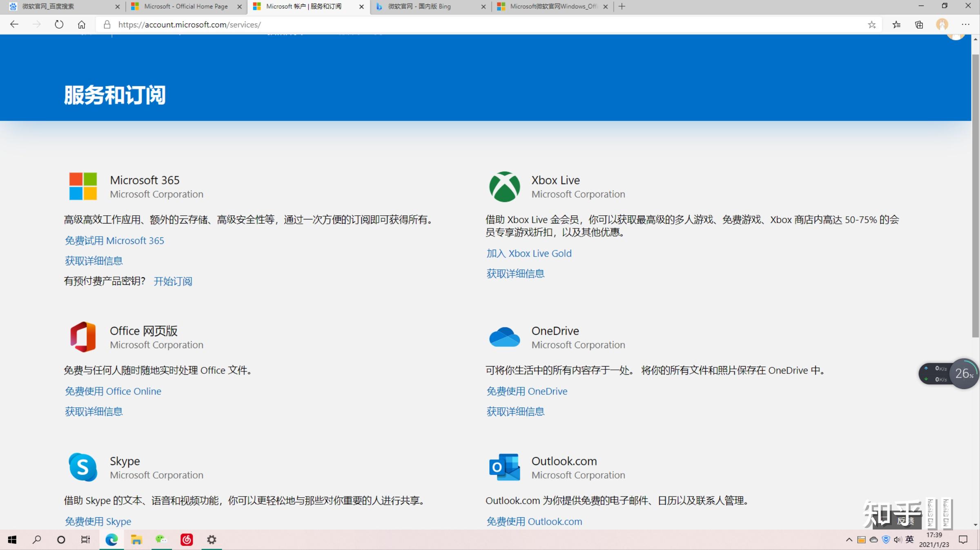Click 免费使用 Outlook.com link
Screen dimensions: 980x550
(534, 522)
